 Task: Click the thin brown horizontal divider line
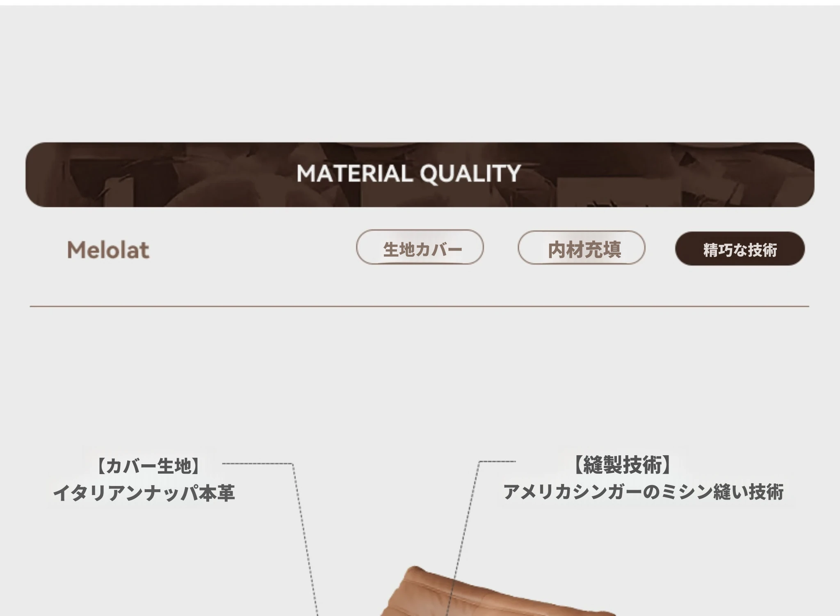[420, 306]
